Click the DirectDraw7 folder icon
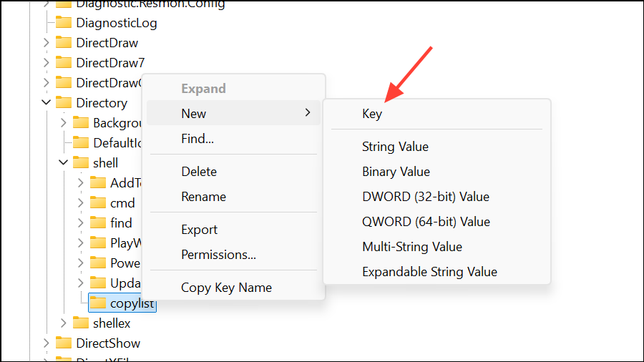The height and width of the screenshot is (362, 644). (x=64, y=62)
